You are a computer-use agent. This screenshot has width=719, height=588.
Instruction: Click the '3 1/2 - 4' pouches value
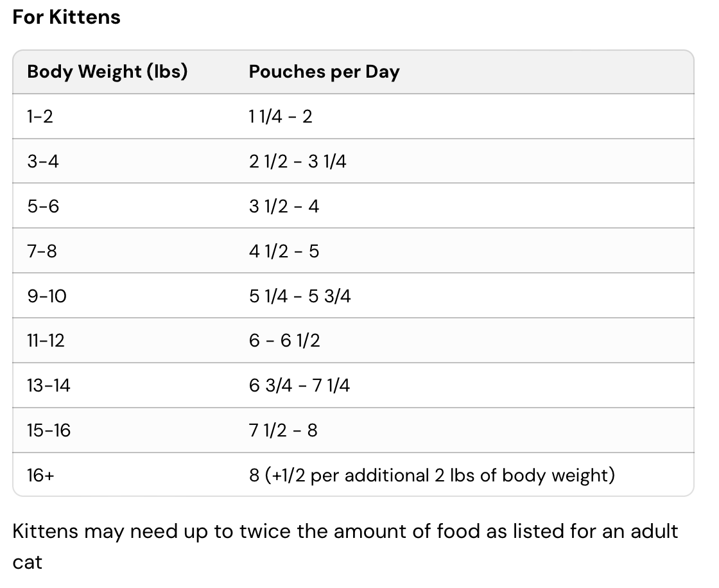point(284,206)
